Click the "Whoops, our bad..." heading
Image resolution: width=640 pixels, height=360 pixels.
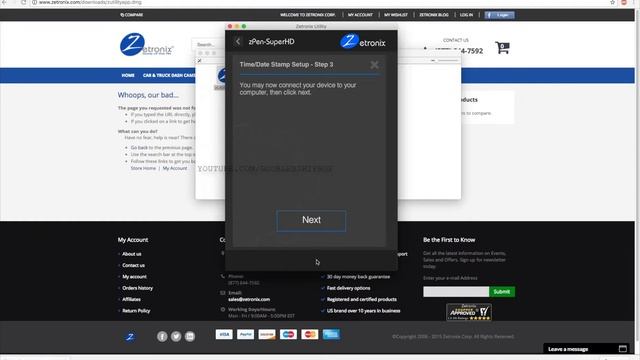[x=148, y=95]
